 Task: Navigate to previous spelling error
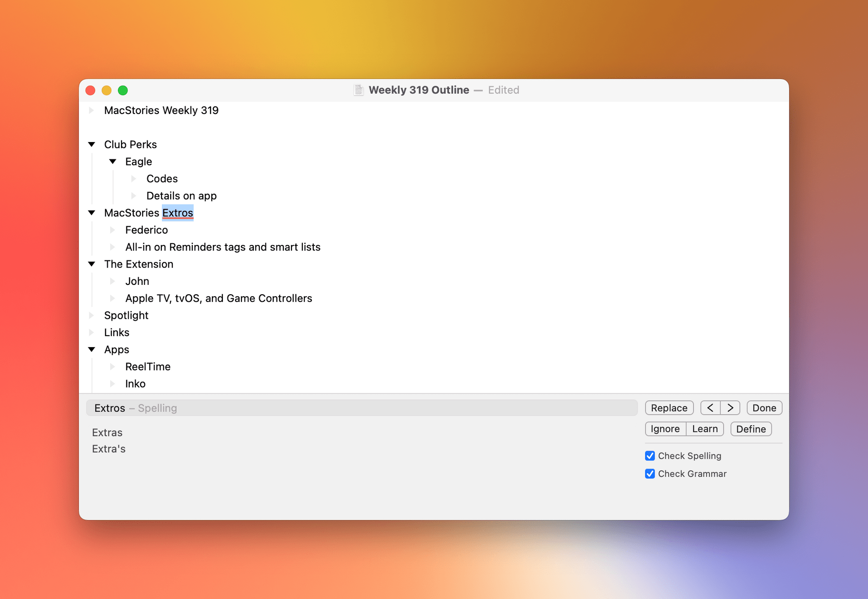click(711, 408)
